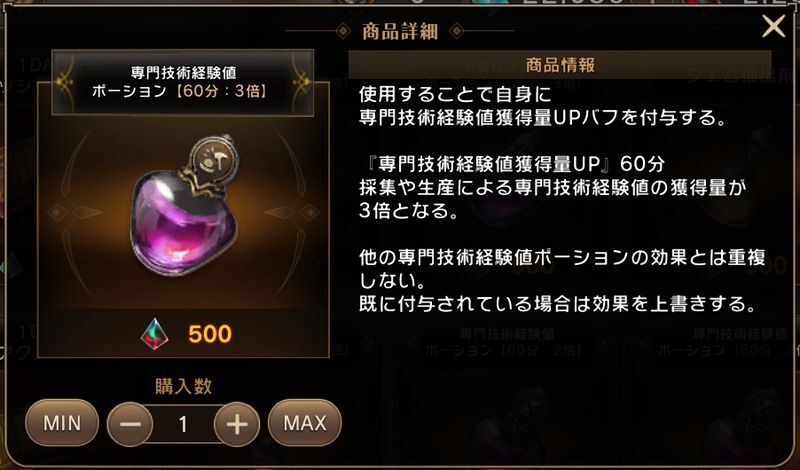Click the gold ornament right of item name
The height and width of the screenshot is (470, 800).
coord(300,82)
